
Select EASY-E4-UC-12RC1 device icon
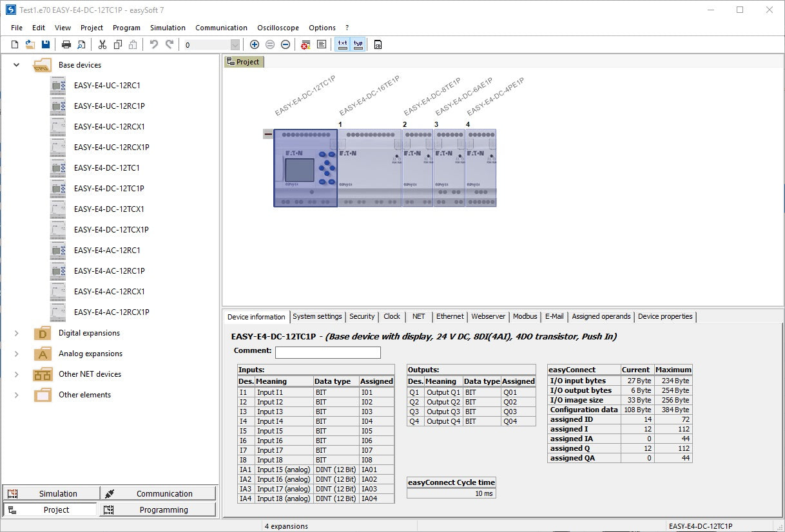tap(58, 86)
